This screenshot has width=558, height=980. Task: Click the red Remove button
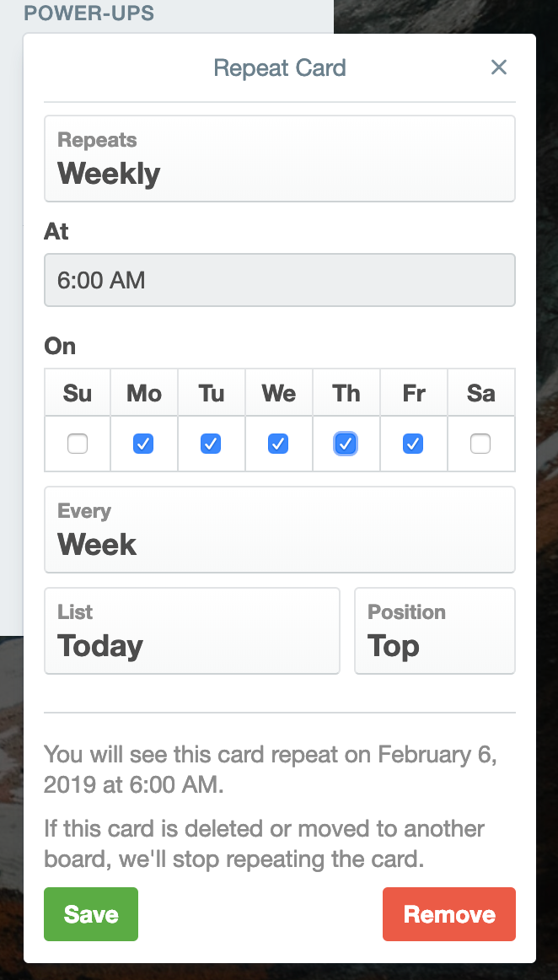point(449,914)
